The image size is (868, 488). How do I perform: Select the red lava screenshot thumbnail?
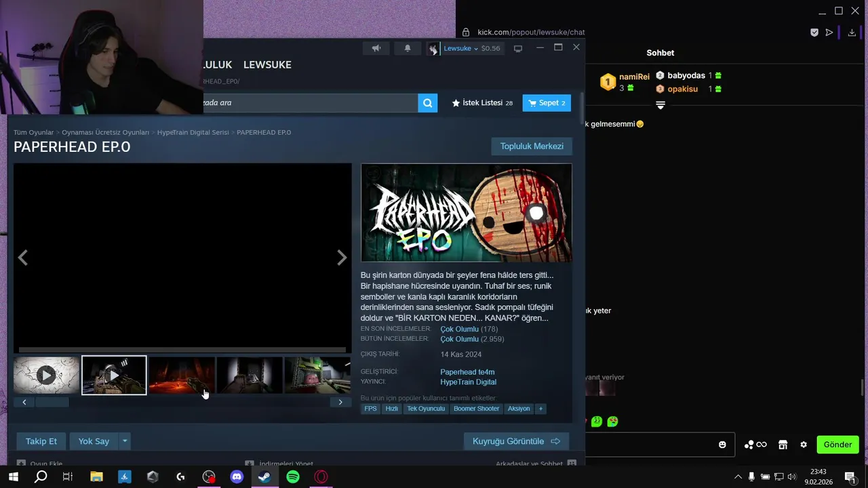182,375
